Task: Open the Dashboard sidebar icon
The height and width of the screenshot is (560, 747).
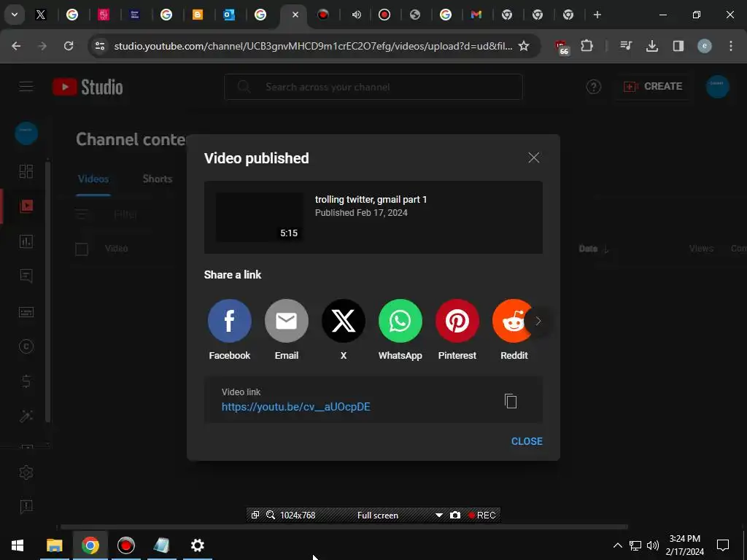Action: pyautogui.click(x=26, y=171)
